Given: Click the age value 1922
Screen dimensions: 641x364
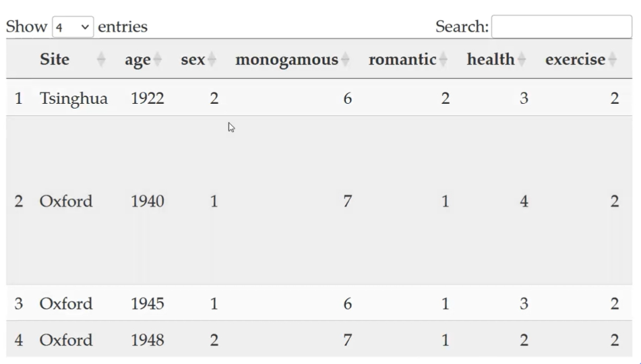Looking at the screenshot, I should pyautogui.click(x=148, y=98).
